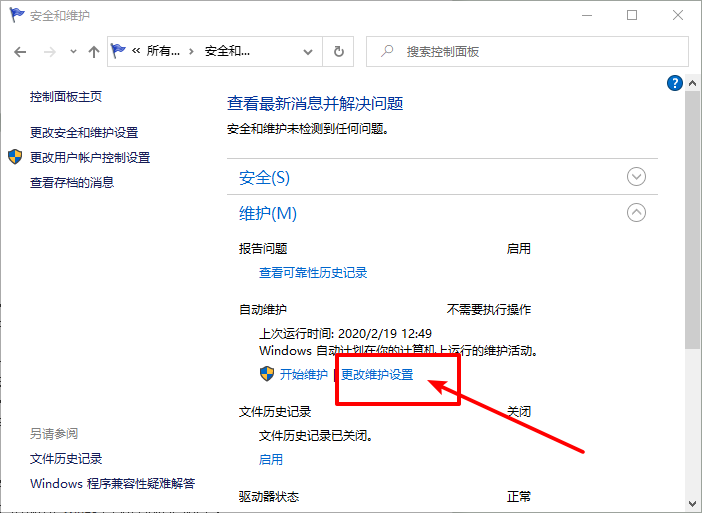The image size is (702, 513).
Task: Click the magnifier icon in search box
Action: [x=386, y=52]
